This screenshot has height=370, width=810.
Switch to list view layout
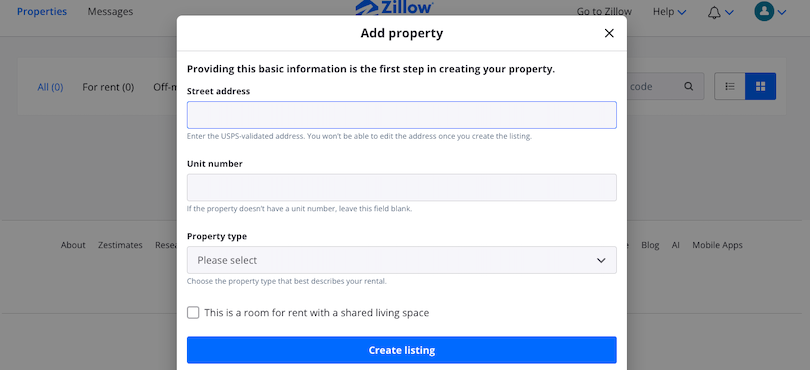730,86
